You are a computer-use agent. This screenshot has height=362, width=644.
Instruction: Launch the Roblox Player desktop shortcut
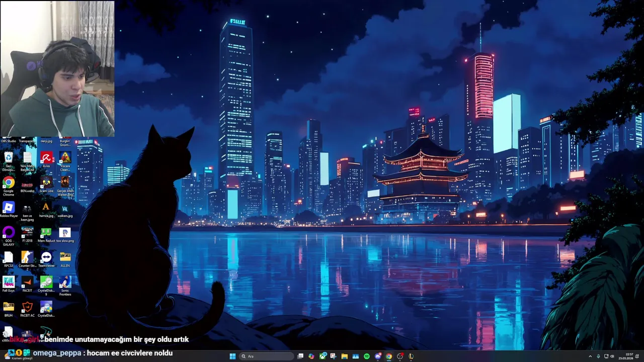coord(9,210)
